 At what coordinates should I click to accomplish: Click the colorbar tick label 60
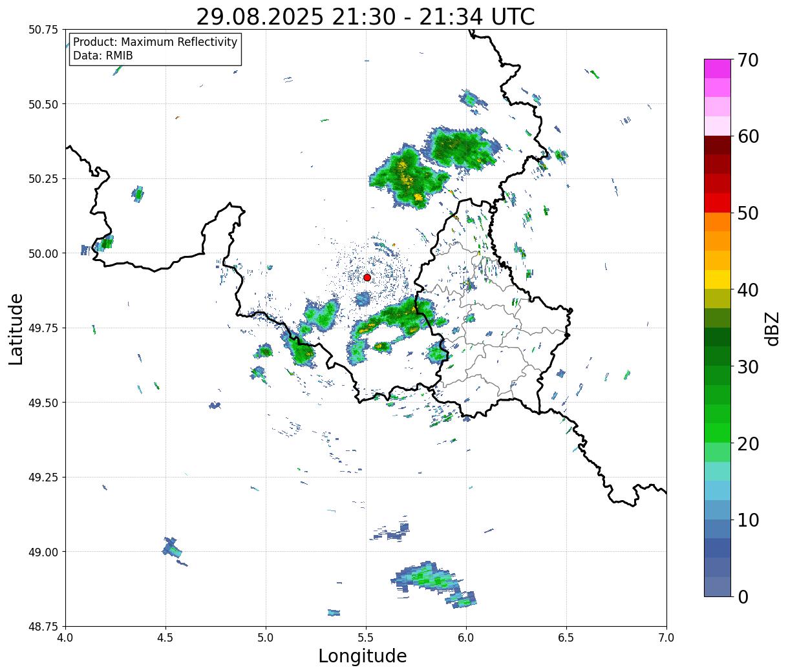(x=748, y=136)
